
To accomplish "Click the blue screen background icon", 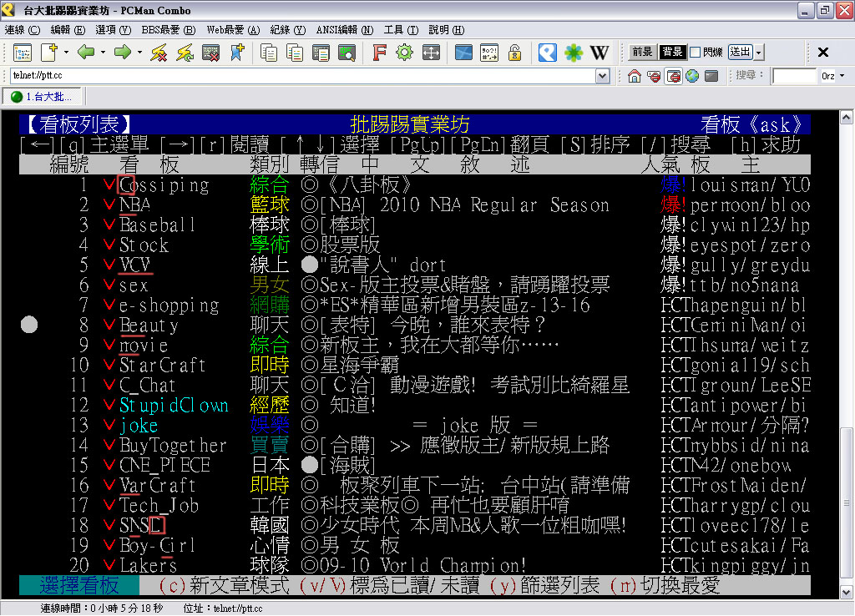I will (x=463, y=53).
